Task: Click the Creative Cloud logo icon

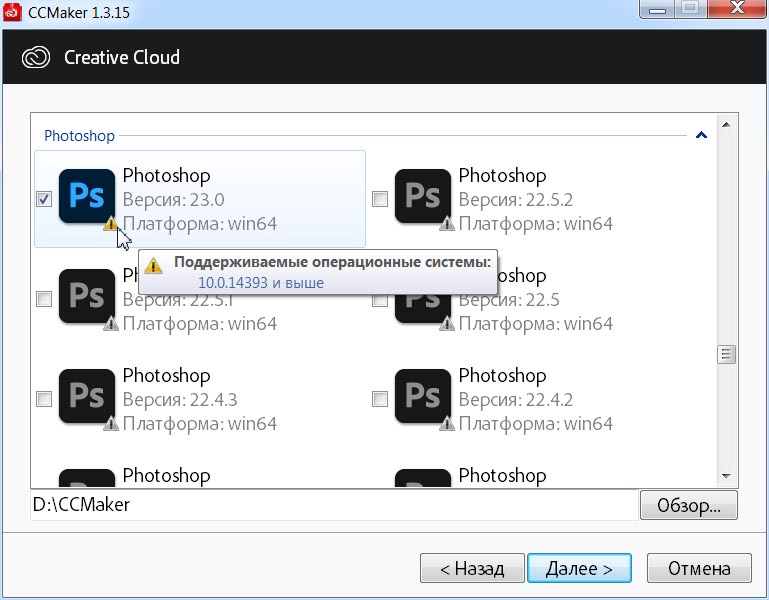Action: [x=36, y=57]
